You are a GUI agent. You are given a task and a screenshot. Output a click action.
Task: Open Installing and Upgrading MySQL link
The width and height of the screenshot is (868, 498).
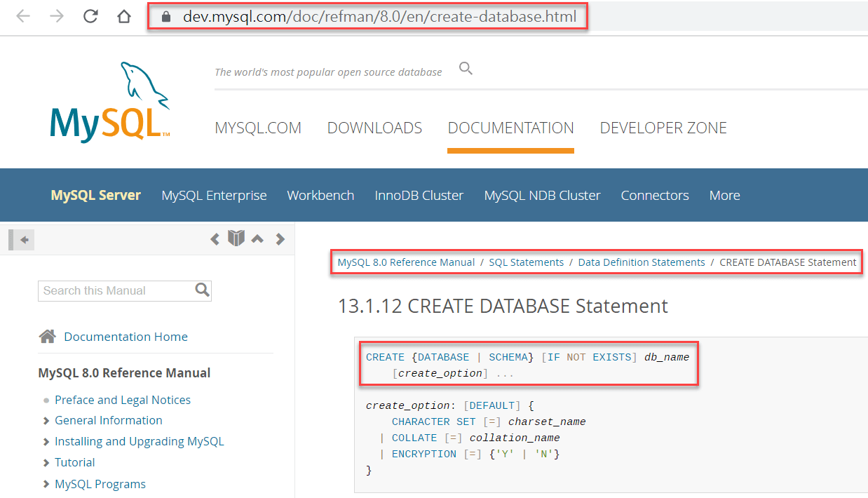[x=140, y=441]
